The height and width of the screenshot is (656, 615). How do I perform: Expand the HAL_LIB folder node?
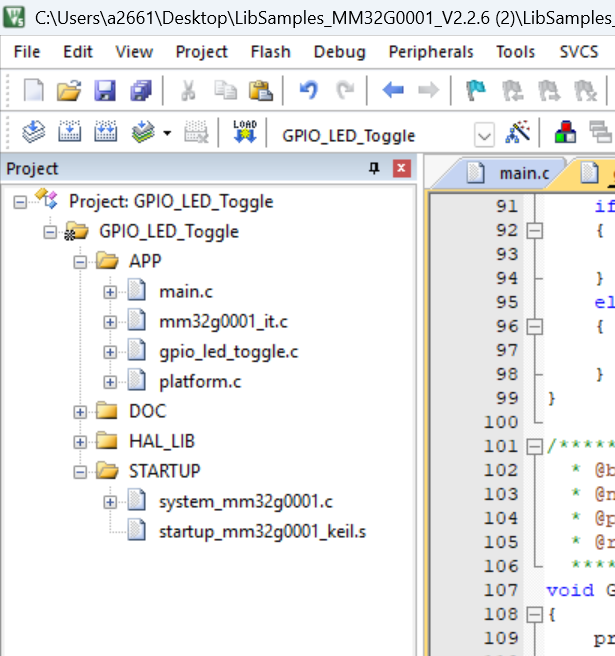pyautogui.click(x=80, y=441)
